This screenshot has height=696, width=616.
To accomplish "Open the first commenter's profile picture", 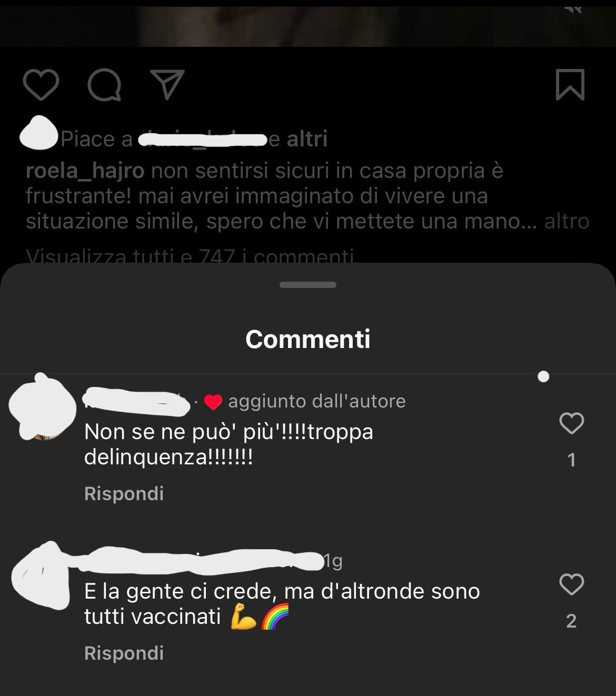I will tap(43, 406).
